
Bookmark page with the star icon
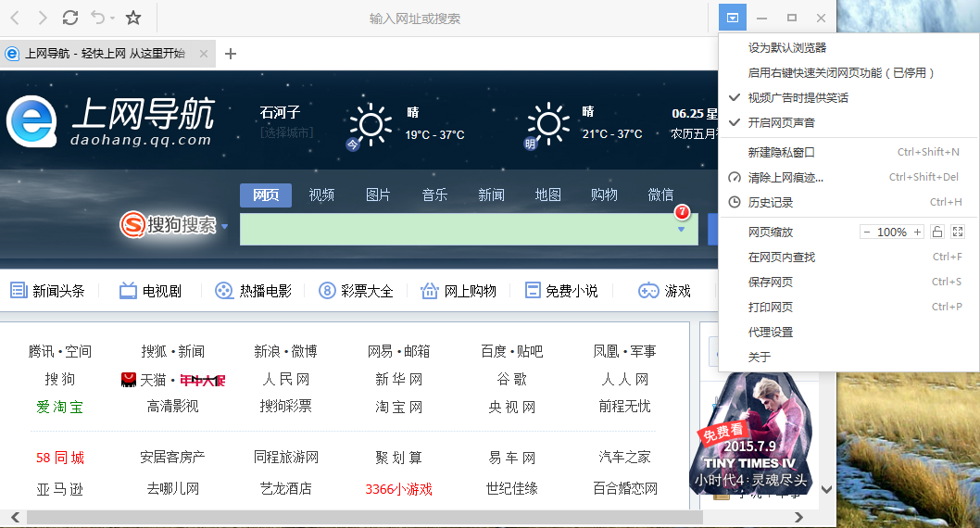133,18
